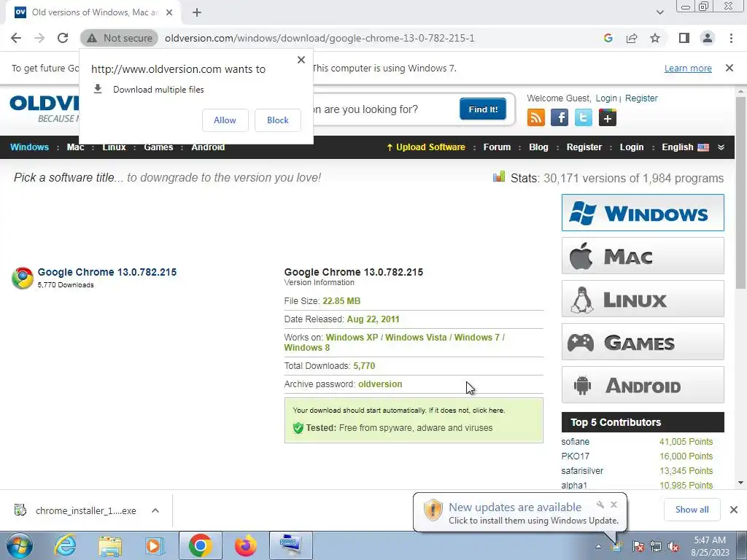This screenshot has height=560, width=747.
Task: Go back to the previous page
Action: click(x=16, y=38)
